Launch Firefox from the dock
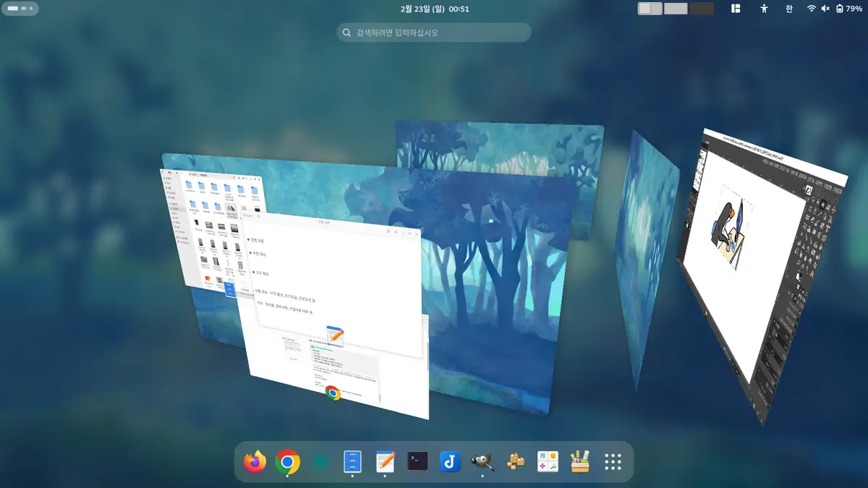The width and height of the screenshot is (868, 488). point(255,462)
